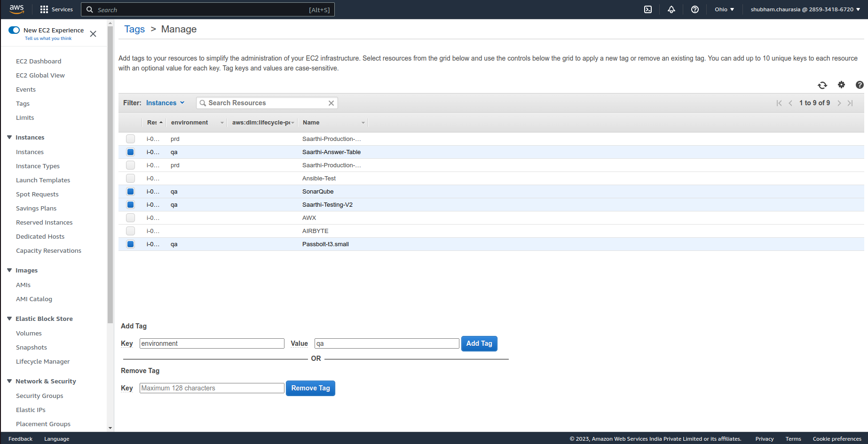This screenshot has width=868, height=444.
Task: Check the AIRBYTE row checkbox
Action: click(130, 231)
